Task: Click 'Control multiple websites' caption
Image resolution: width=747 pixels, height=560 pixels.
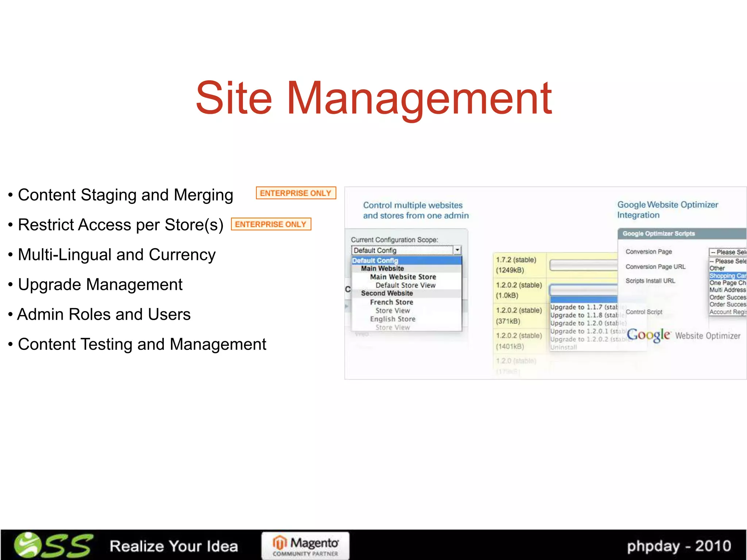Action: [416, 210]
